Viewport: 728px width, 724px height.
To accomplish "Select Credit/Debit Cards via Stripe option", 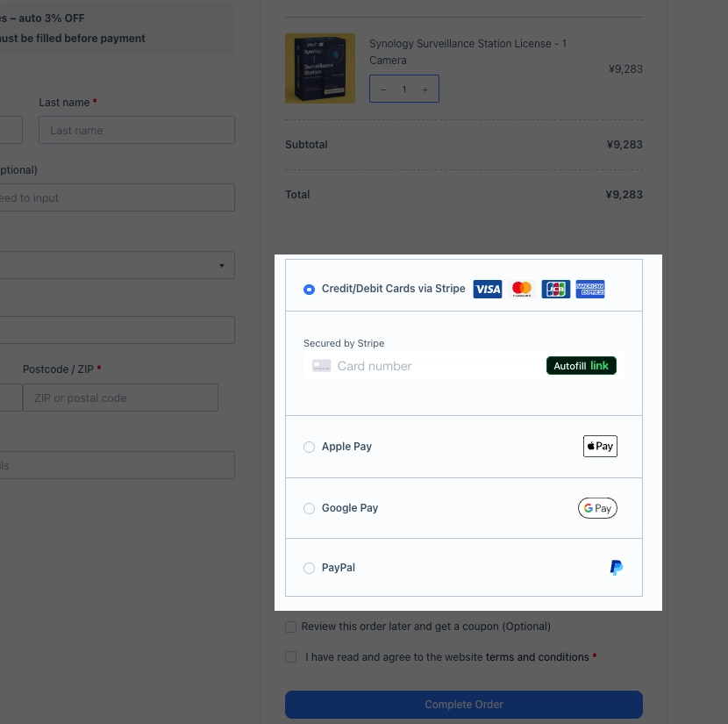I will (309, 289).
